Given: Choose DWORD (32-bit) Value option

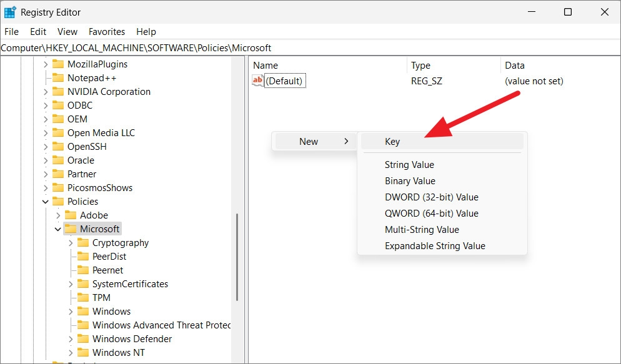Looking at the screenshot, I should [432, 197].
